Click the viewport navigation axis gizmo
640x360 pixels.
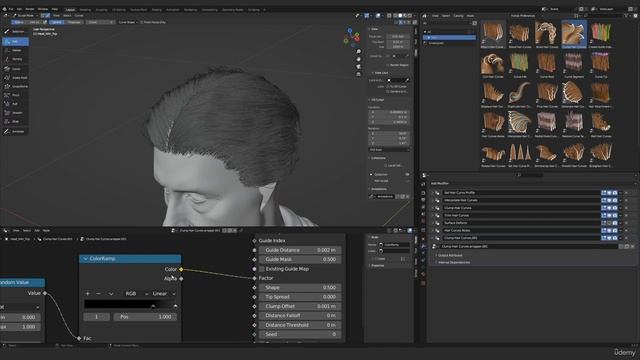click(x=352, y=37)
